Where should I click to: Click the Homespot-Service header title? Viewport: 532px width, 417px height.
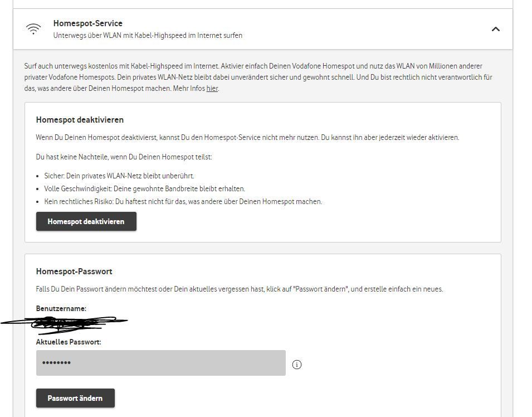coord(87,23)
